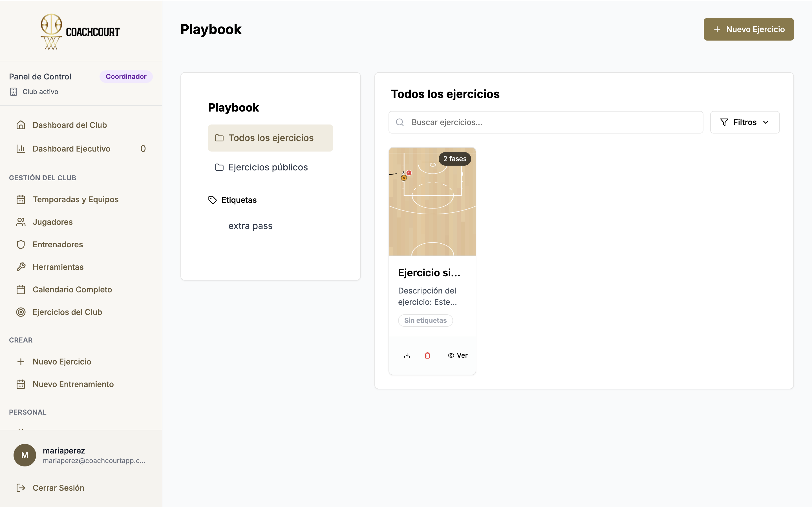This screenshot has height=507, width=812.
Task: Click the Jugadores players icon
Action: click(x=21, y=222)
